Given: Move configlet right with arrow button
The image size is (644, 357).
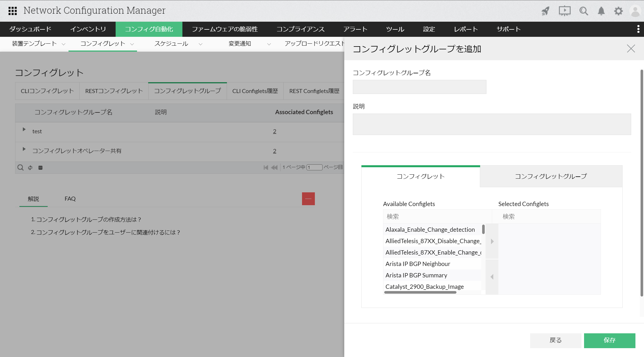Looking at the screenshot, I should pyautogui.click(x=492, y=241).
